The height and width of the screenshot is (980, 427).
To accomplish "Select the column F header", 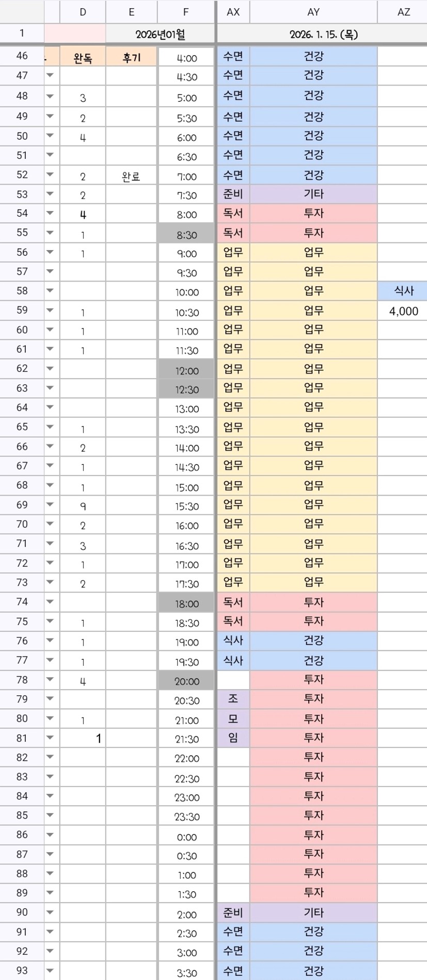I will (x=186, y=12).
